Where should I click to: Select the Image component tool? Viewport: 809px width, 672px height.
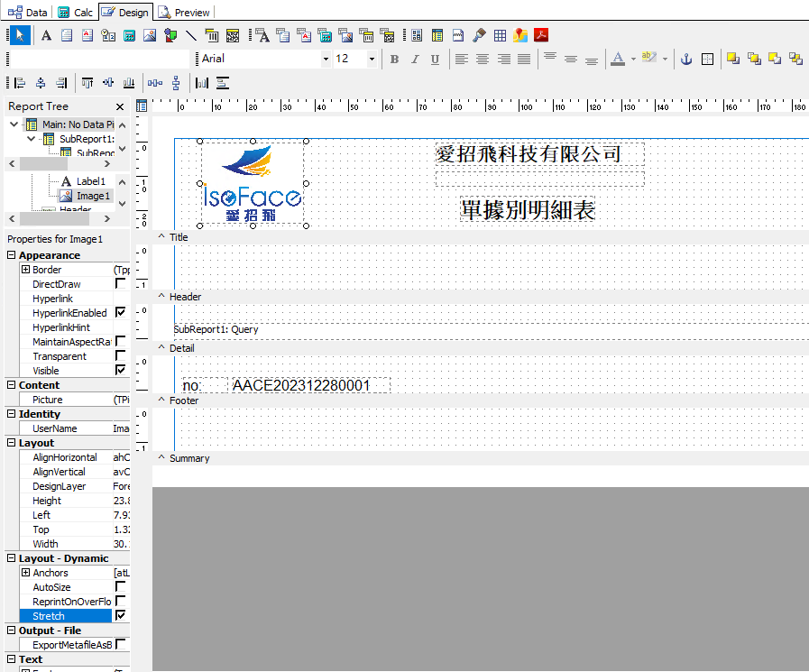click(x=150, y=35)
